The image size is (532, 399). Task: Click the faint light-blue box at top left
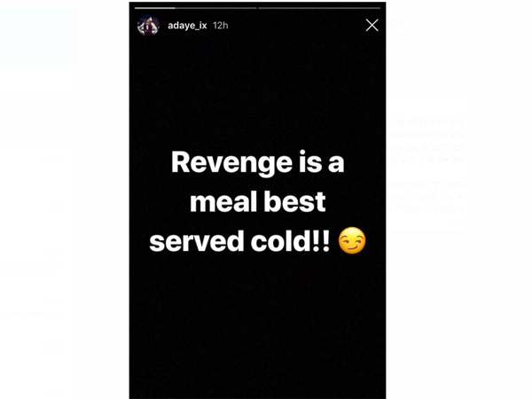38,35
